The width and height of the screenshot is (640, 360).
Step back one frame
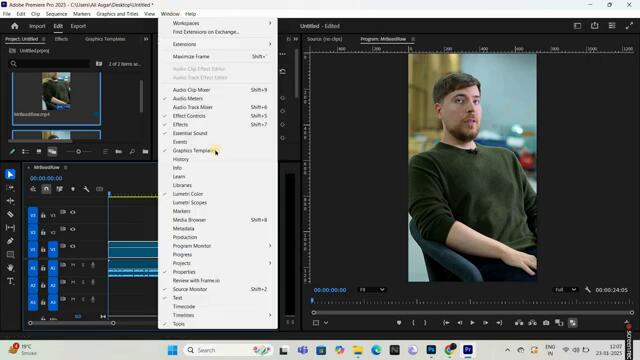(460, 322)
